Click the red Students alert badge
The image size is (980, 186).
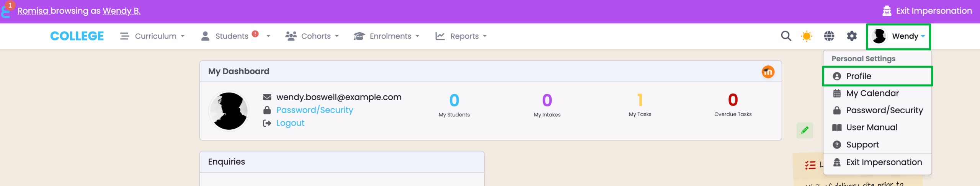[255, 34]
